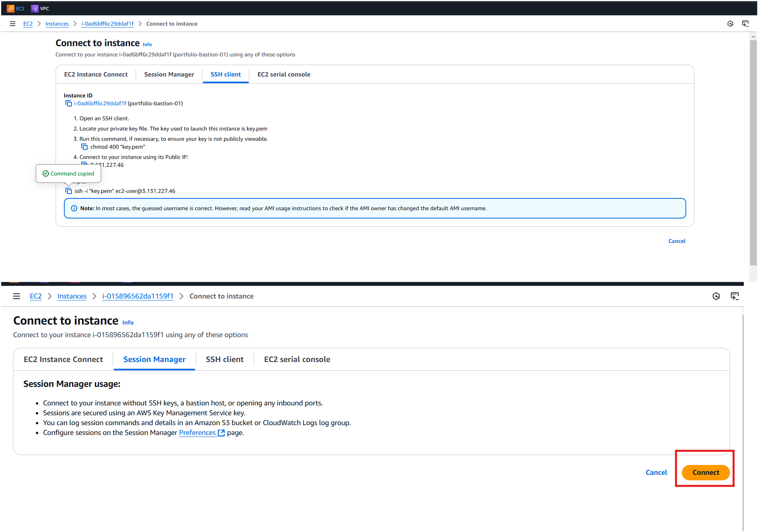
Task: Open external link icon next to Preferences
Action: (x=221, y=433)
